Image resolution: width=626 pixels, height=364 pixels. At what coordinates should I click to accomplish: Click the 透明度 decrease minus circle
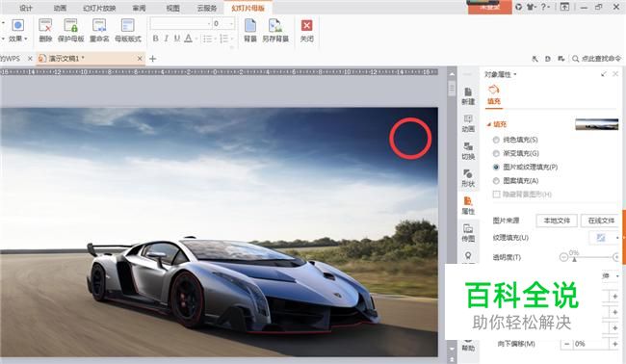click(x=563, y=257)
